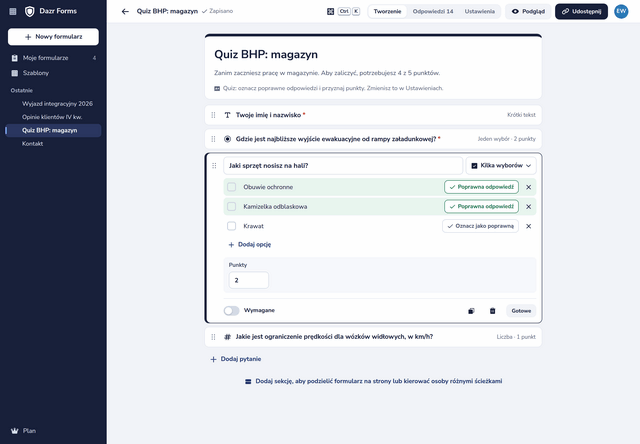640x444 pixels.
Task: Switch to the Tworzenie tab
Action: (x=387, y=11)
